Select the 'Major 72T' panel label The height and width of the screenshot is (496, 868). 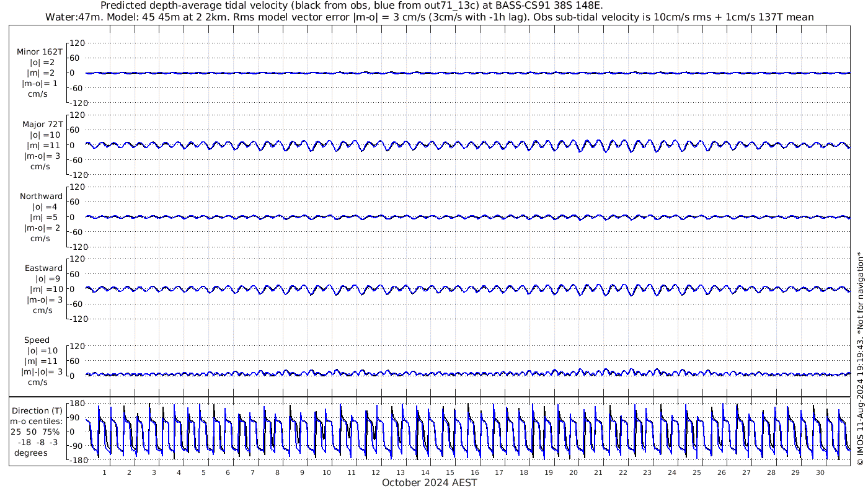[43, 124]
